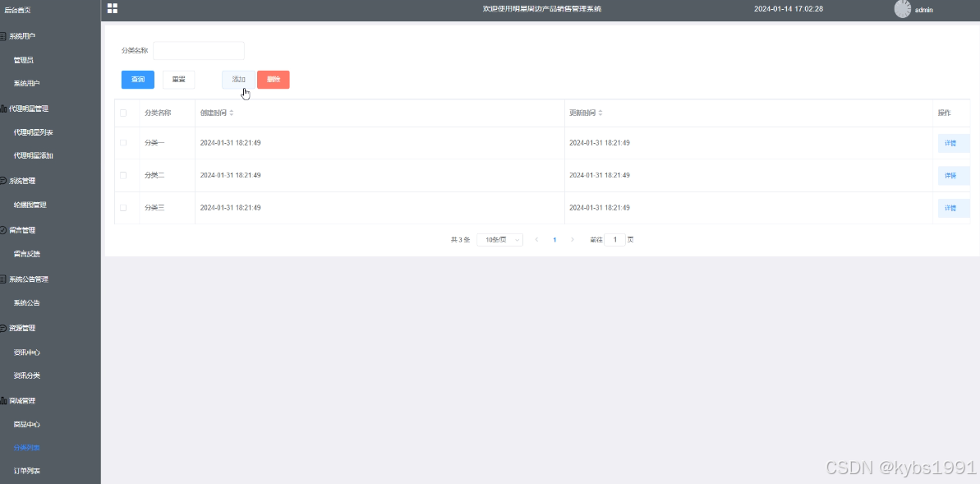Click the header date 2024-01-14 17:02:28
Screen dimensions: 980x484
(x=788, y=9)
